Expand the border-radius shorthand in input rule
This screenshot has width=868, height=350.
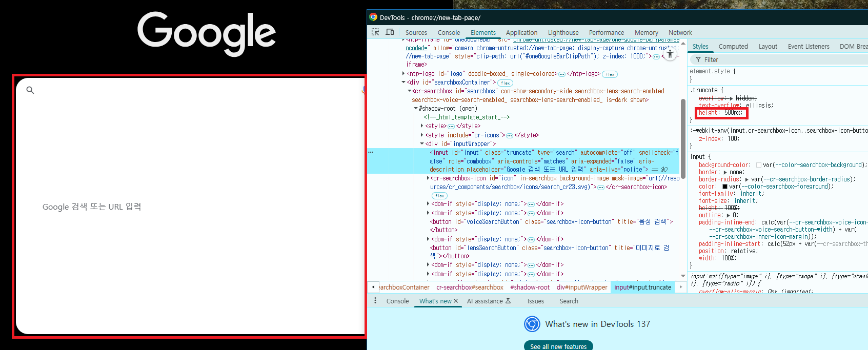747,179
